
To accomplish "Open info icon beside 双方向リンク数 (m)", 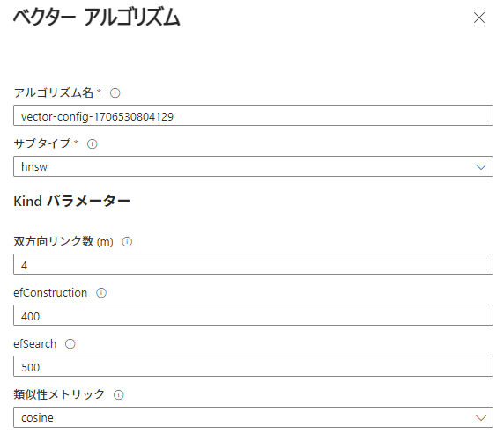I will tap(127, 241).
